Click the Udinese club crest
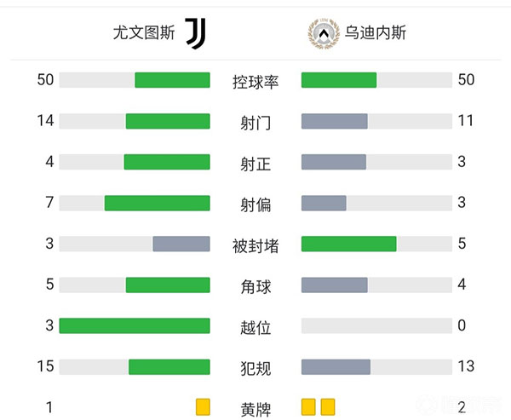This screenshot has height=420, width=511. click(x=321, y=33)
